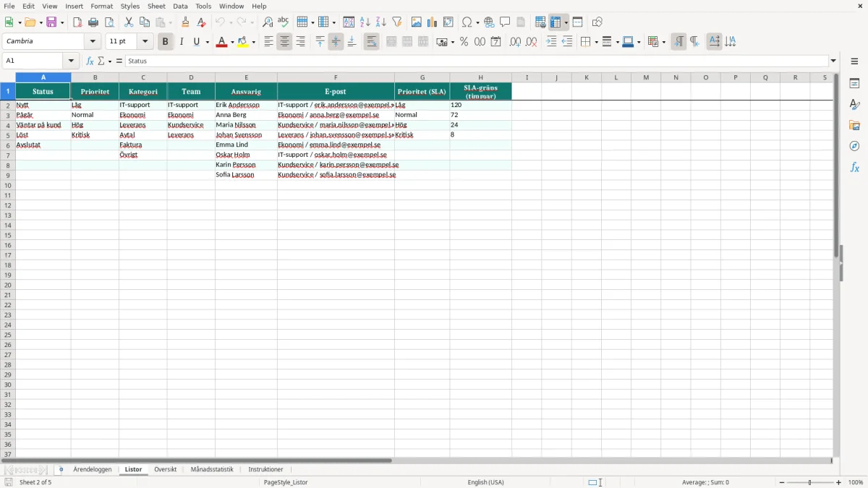
Task: Open Find & Replace
Action: coord(268,22)
